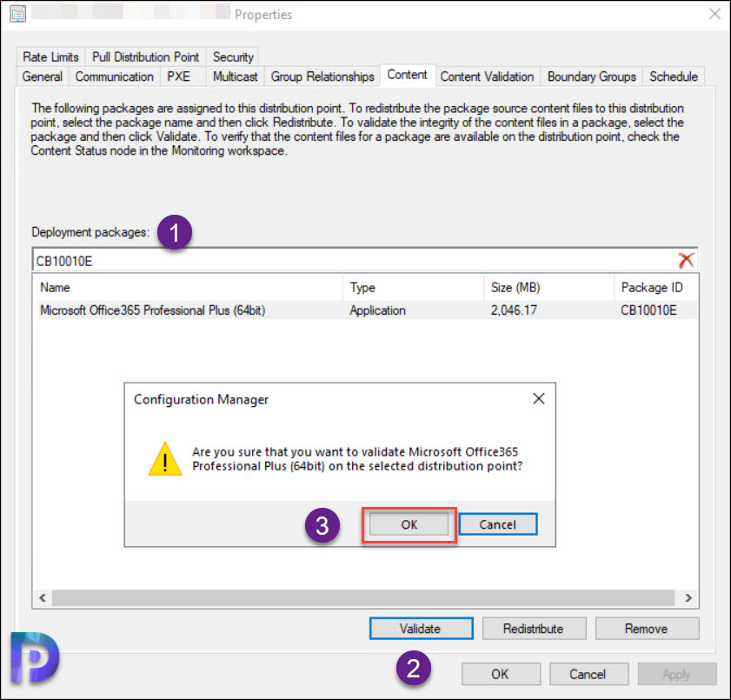Go to the Multicast tab
Image resolution: width=731 pixels, height=700 pixels.
coord(236,77)
